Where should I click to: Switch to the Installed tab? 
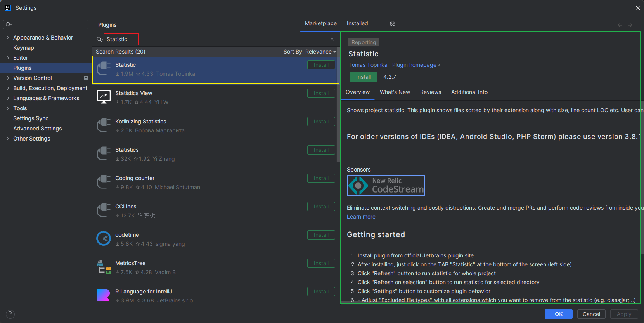357,23
